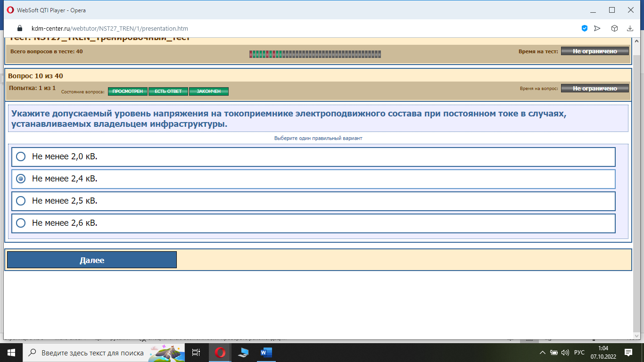The image size is (644, 362).
Task: Click the Opera logo in title bar
Action: [10, 10]
